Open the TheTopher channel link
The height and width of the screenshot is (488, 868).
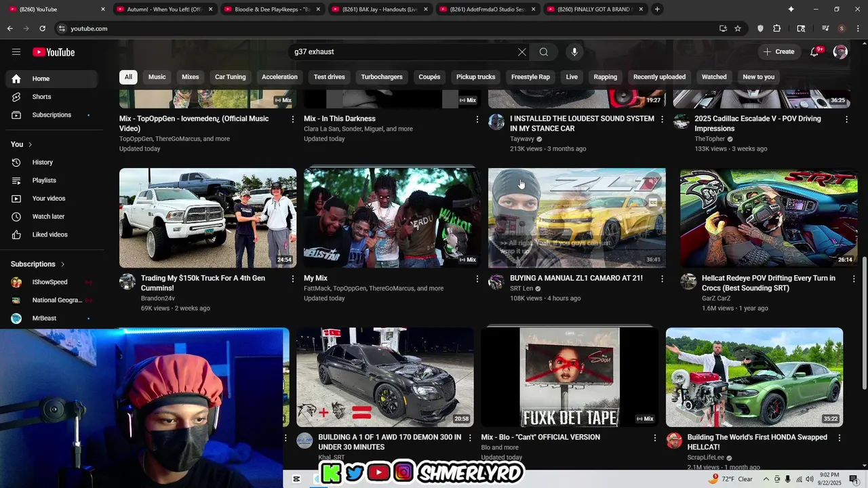(x=710, y=139)
